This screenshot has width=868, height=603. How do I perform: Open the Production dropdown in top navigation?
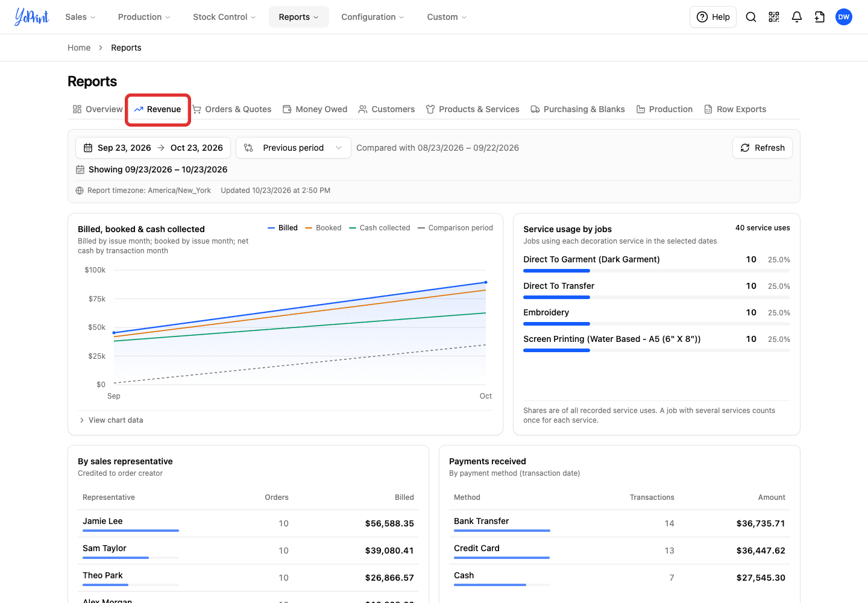[144, 17]
